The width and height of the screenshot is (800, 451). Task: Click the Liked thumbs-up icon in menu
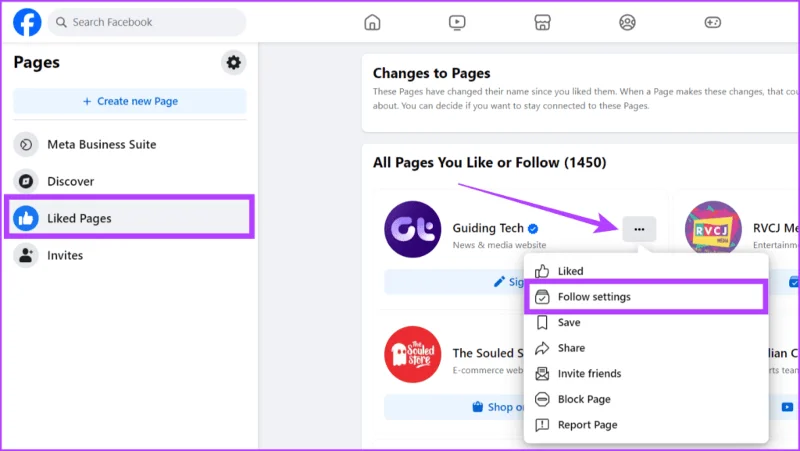(542, 271)
